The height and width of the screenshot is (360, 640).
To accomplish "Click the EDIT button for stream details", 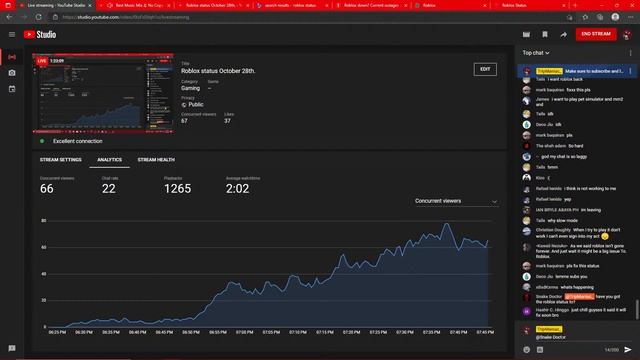I will click(x=485, y=69).
